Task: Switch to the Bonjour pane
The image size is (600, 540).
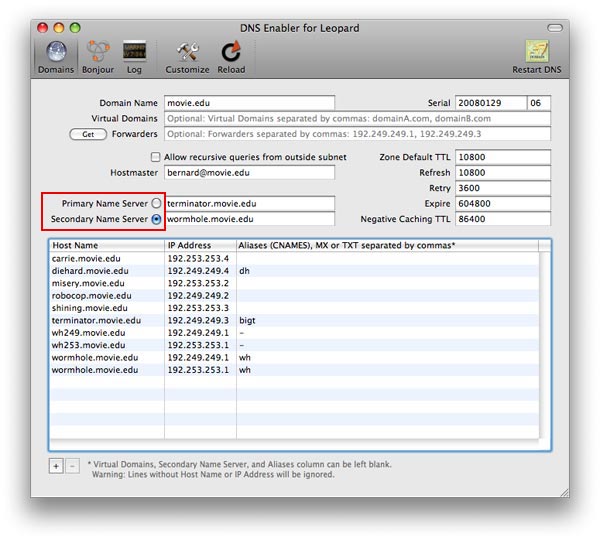Action: 97,54
